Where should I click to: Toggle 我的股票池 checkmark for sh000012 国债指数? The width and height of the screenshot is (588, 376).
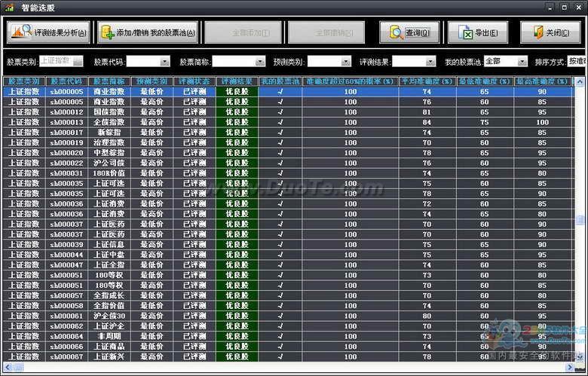tap(280, 112)
